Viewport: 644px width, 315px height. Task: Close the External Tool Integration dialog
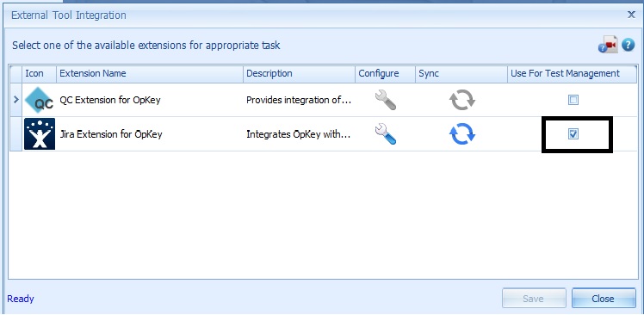click(631, 15)
